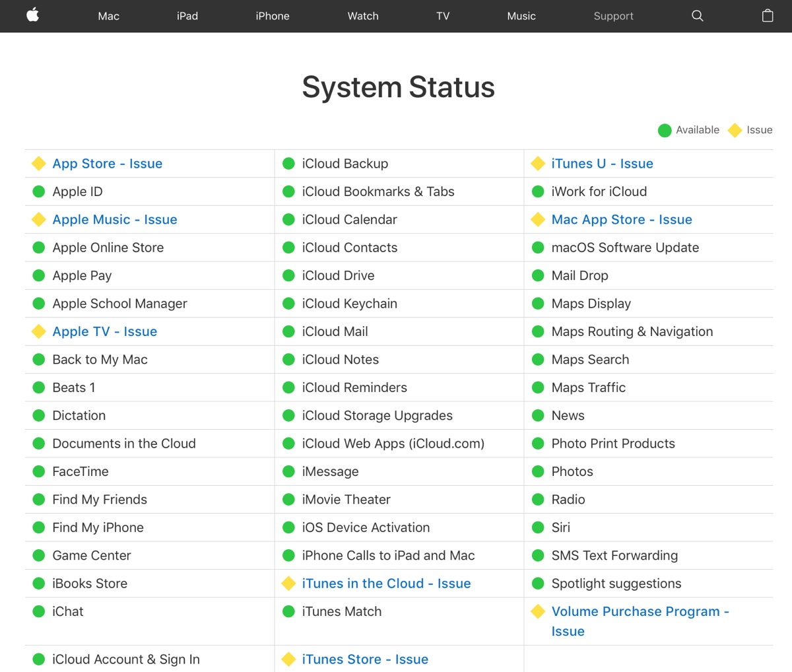
Task: Open the Support menu item
Action: point(613,16)
